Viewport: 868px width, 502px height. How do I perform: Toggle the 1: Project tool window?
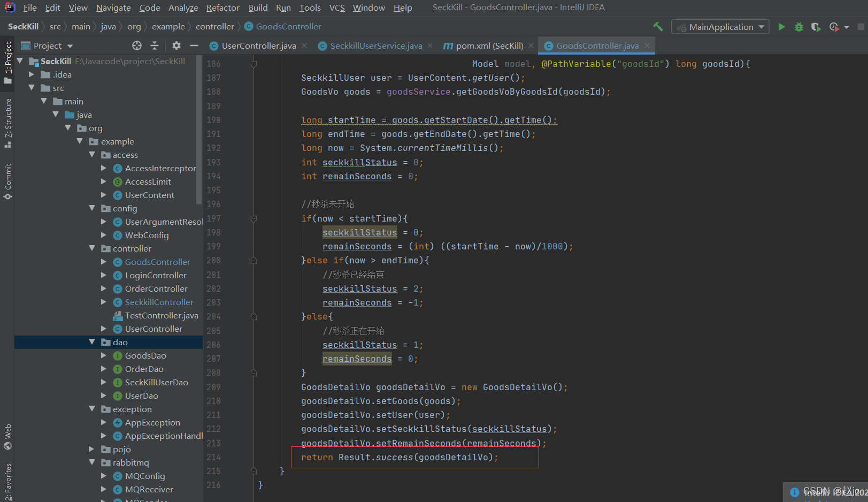pos(7,62)
